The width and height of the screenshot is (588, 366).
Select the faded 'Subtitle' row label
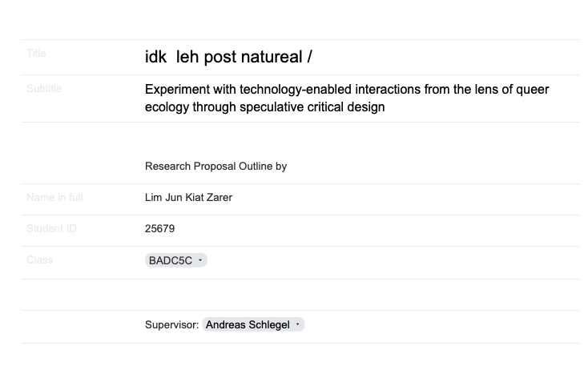44,89
